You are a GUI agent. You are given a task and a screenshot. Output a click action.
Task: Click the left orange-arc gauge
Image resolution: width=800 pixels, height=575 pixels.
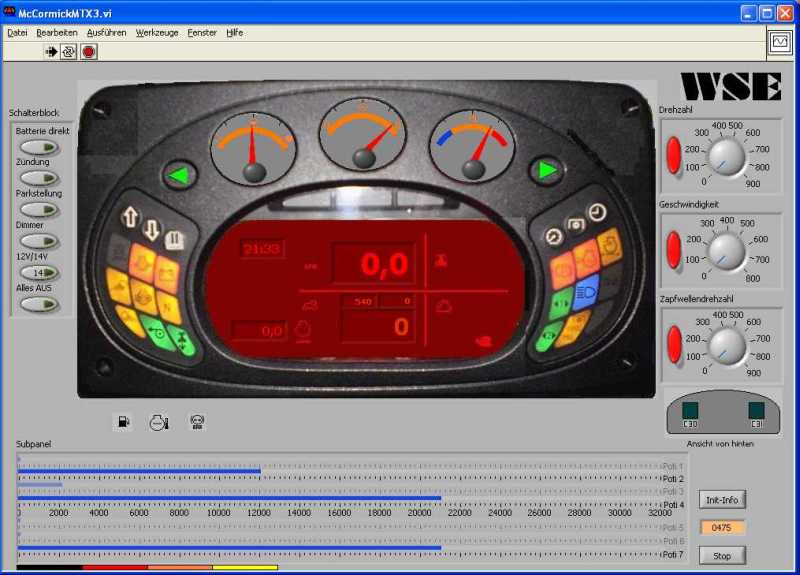tap(254, 147)
